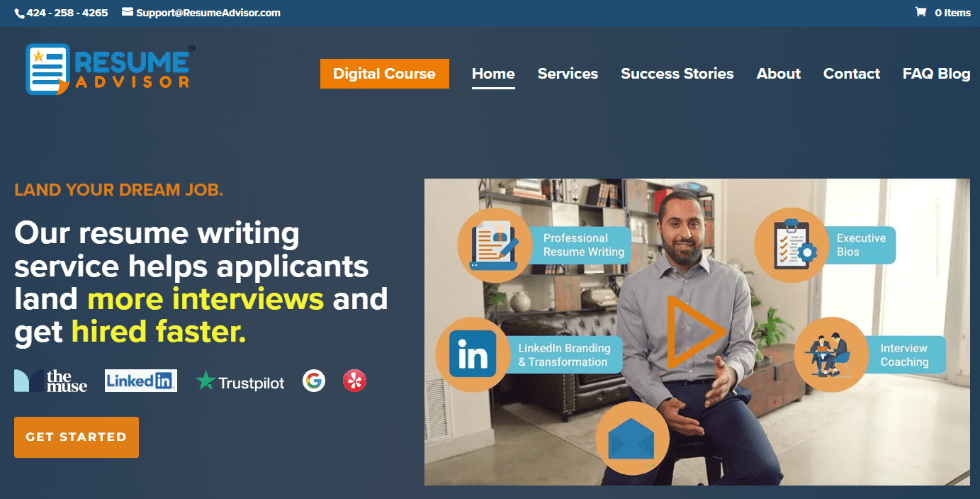
Task: Open the Google reviews icon
Action: (x=314, y=381)
